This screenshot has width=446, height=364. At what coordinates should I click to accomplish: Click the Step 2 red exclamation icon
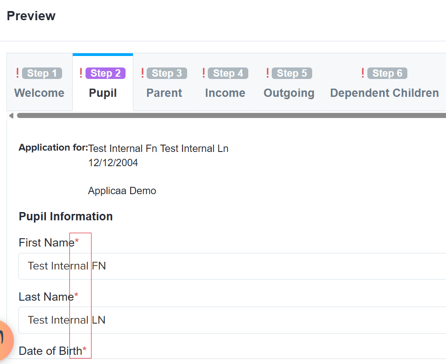click(x=81, y=73)
